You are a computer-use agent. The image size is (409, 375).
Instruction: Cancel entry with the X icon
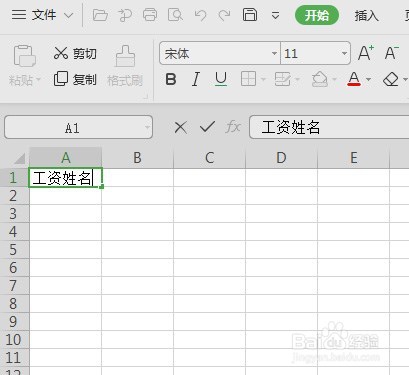[x=180, y=127]
